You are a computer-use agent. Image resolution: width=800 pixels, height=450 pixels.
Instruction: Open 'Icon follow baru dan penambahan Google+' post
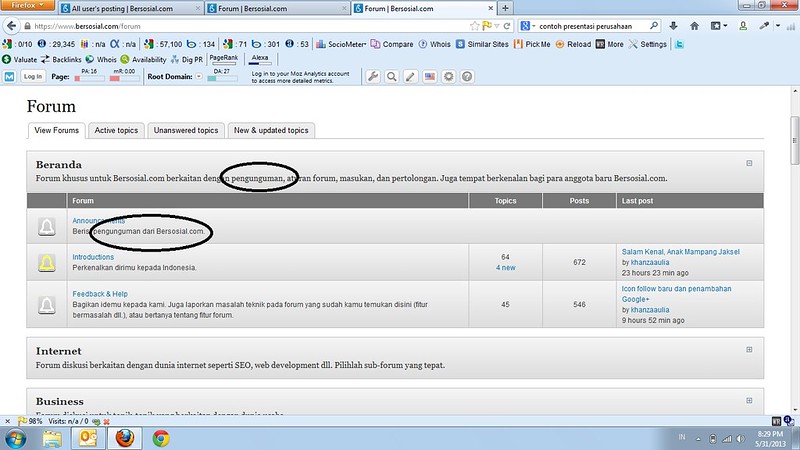676,294
